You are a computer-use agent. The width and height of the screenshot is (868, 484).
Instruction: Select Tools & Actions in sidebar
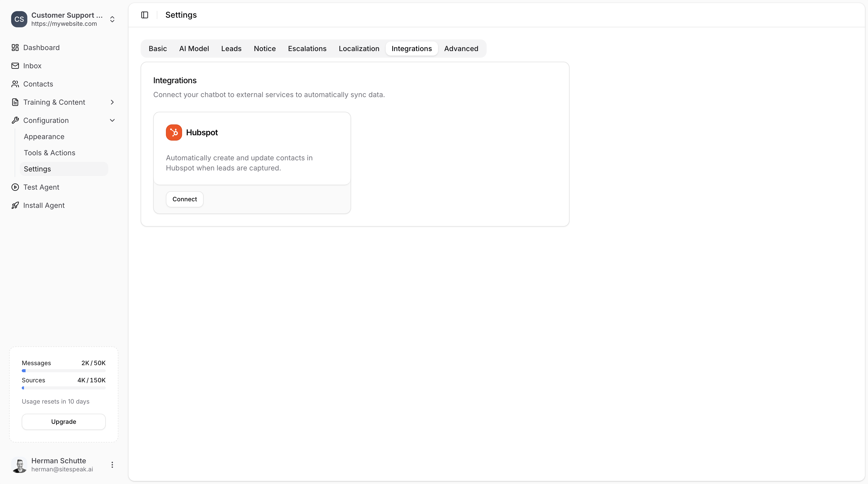(49, 152)
